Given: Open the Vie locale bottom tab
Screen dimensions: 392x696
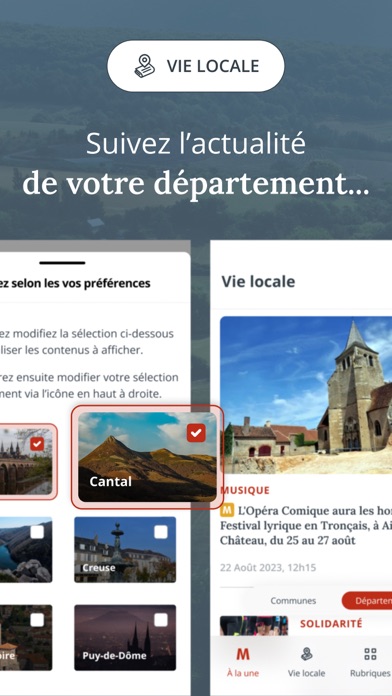Looking at the screenshot, I should coord(306,662).
